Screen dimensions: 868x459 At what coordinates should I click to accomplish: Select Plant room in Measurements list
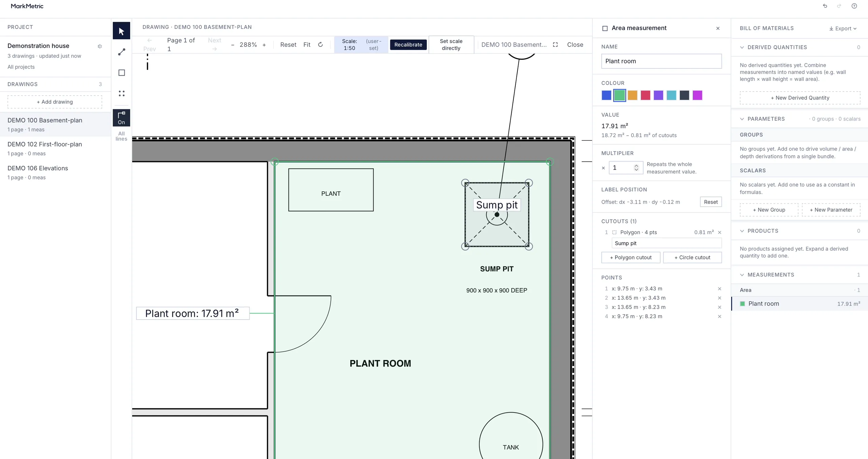pyautogui.click(x=800, y=304)
